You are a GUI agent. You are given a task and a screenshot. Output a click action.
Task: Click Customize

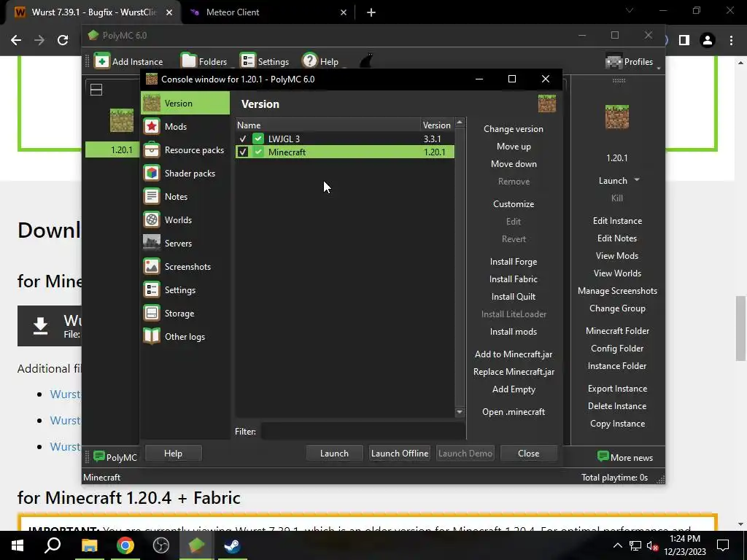tap(514, 204)
